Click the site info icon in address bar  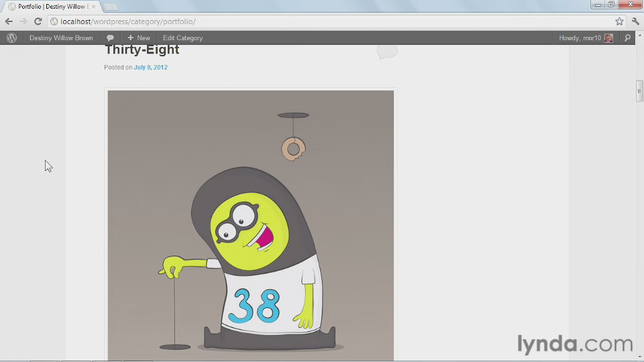[x=54, y=21]
